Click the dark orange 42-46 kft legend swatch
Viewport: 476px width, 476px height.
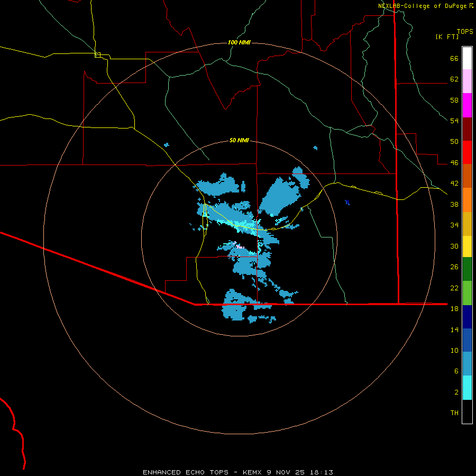click(467, 176)
